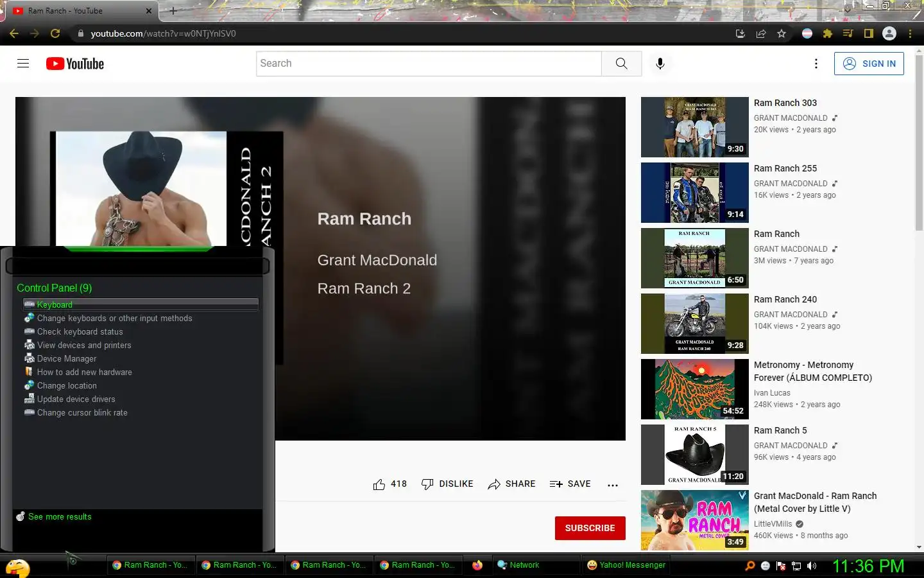Open YouTube settings three-dot menu
The image size is (924, 578).
pyautogui.click(x=816, y=64)
